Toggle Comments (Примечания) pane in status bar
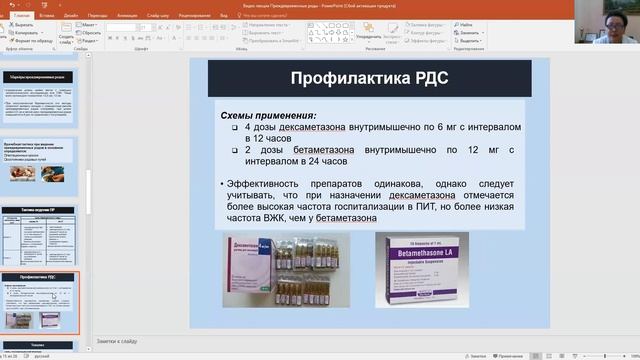640x360 pixels. point(508,356)
